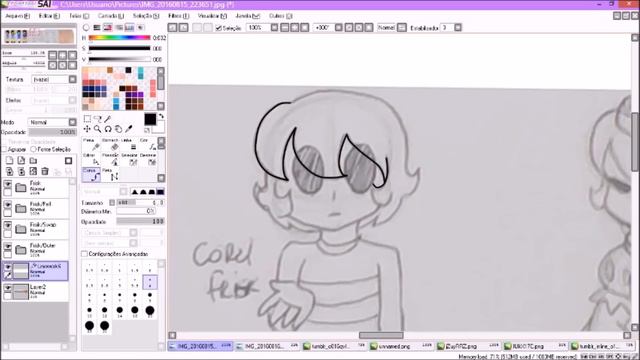Select the lasso selection tool
The width and height of the screenshot is (640, 360).
97,119
